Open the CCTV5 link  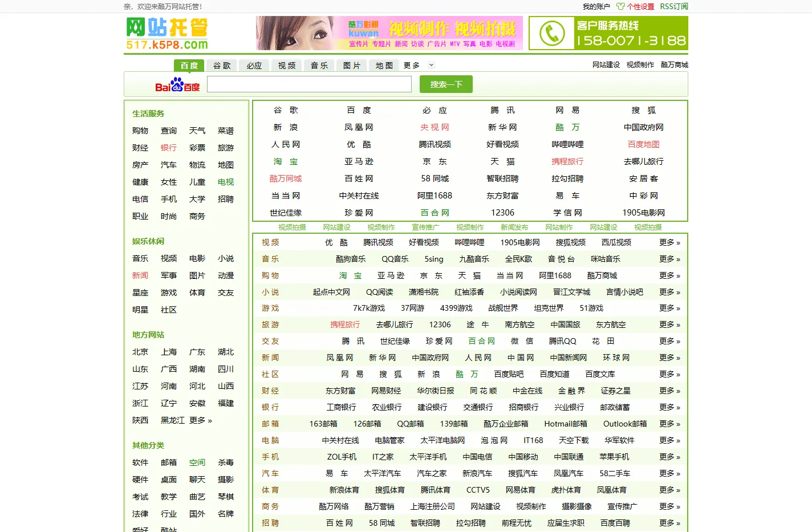(x=478, y=490)
